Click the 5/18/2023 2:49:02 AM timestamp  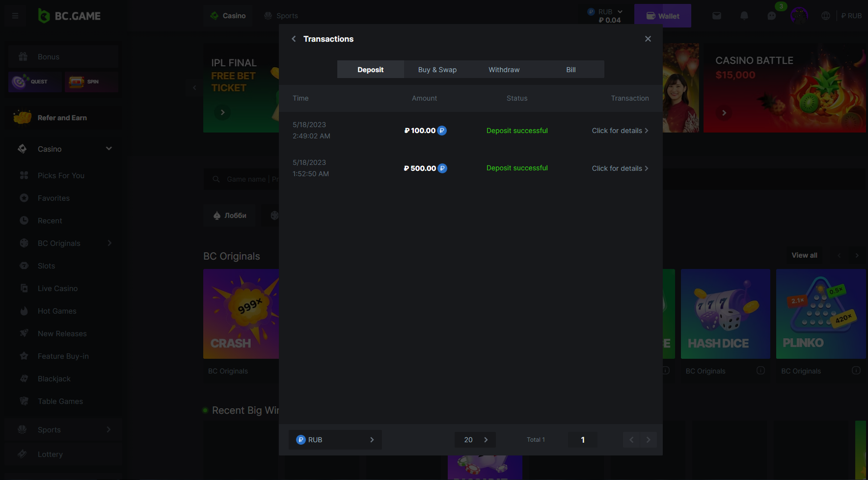pos(311,131)
